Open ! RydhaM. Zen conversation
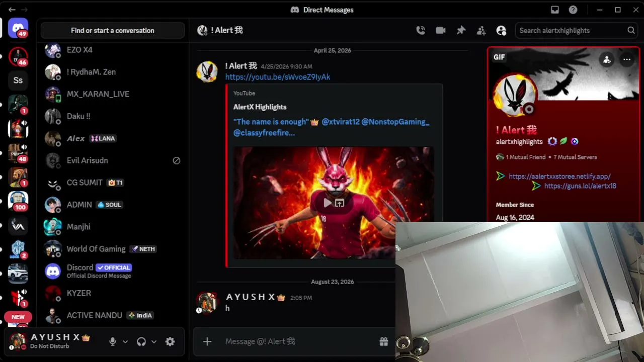This screenshot has width=644, height=362. pos(113,72)
